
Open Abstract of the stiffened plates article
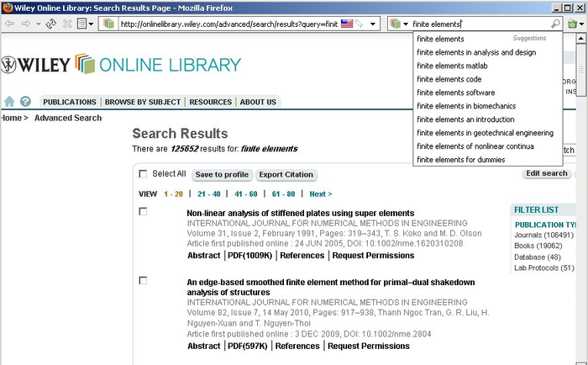(x=203, y=256)
